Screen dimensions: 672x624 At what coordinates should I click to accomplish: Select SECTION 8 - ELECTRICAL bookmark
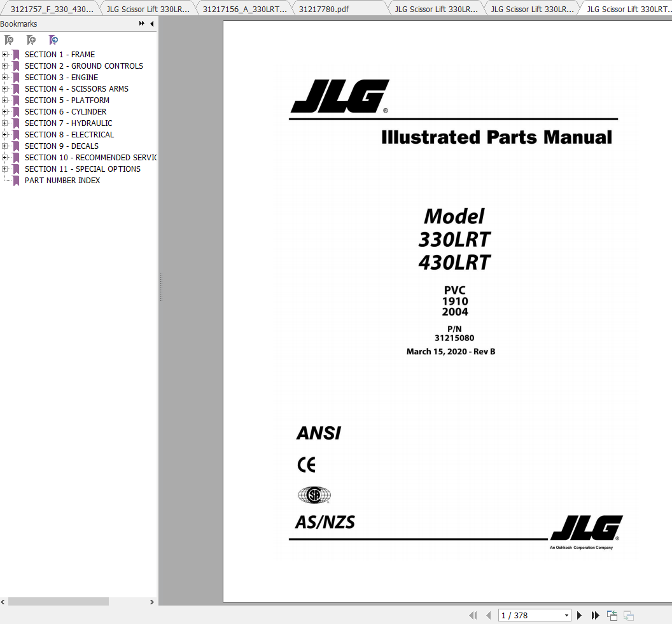pyautogui.click(x=69, y=135)
